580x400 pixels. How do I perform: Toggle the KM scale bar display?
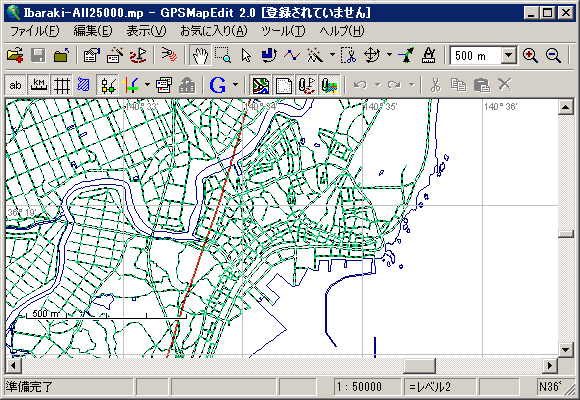click(x=38, y=85)
